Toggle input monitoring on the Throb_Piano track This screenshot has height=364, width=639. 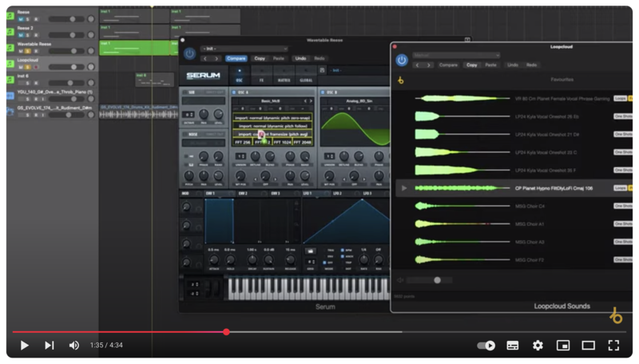coord(43,99)
